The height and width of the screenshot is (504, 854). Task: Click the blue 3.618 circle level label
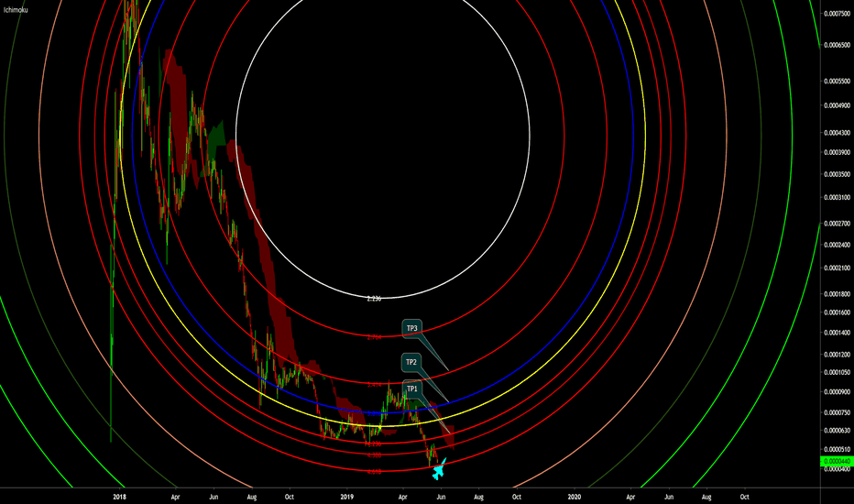[x=374, y=414]
